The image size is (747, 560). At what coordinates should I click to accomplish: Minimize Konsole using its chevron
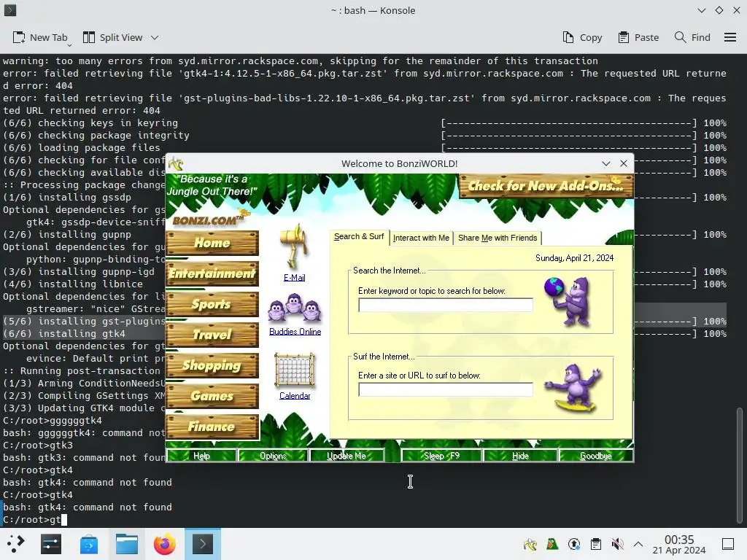click(701, 10)
